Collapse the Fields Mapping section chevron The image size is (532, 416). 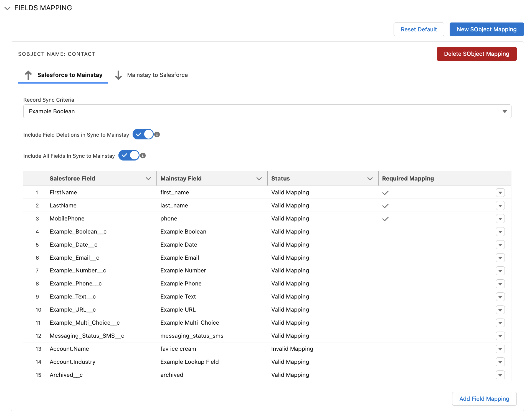pos(7,8)
